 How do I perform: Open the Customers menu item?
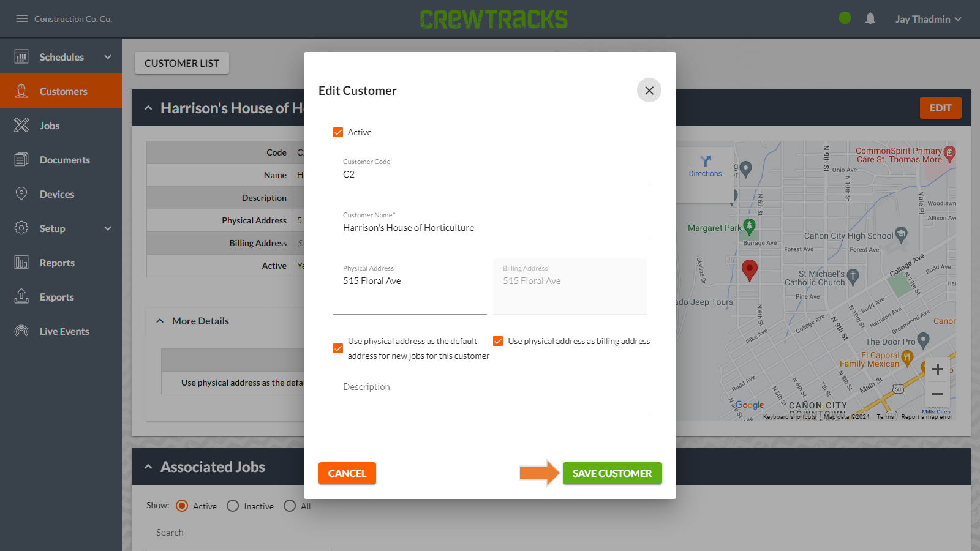click(61, 91)
